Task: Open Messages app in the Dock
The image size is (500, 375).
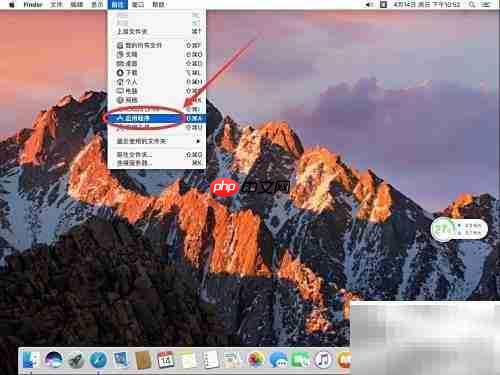Action: [x=278, y=360]
